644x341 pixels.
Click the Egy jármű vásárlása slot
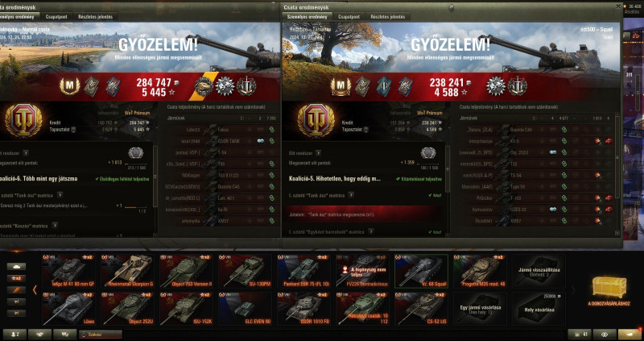[x=480, y=307]
